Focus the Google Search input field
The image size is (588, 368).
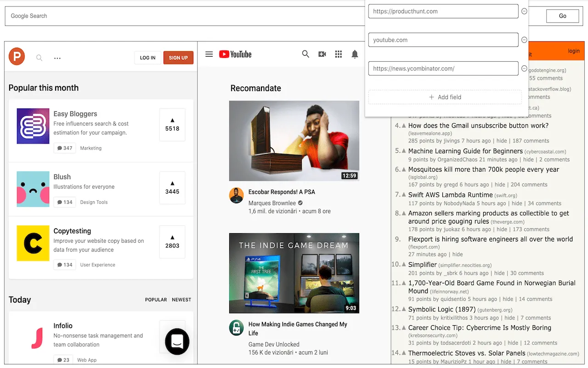click(x=184, y=16)
